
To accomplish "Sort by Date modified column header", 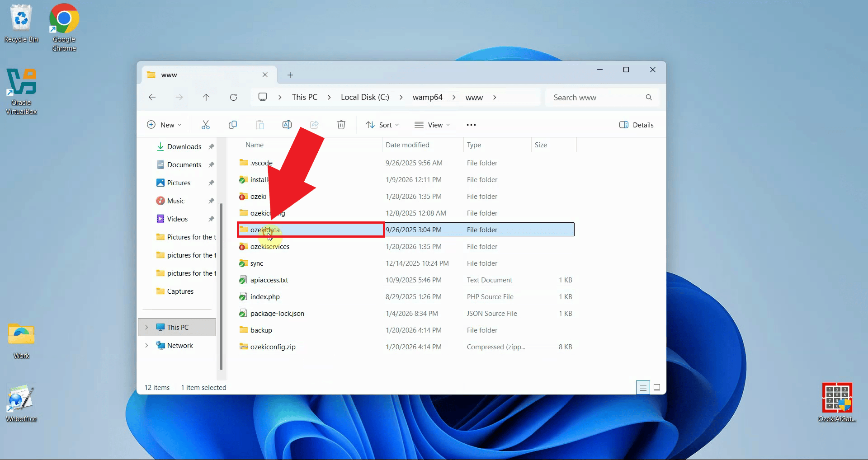I will point(407,145).
